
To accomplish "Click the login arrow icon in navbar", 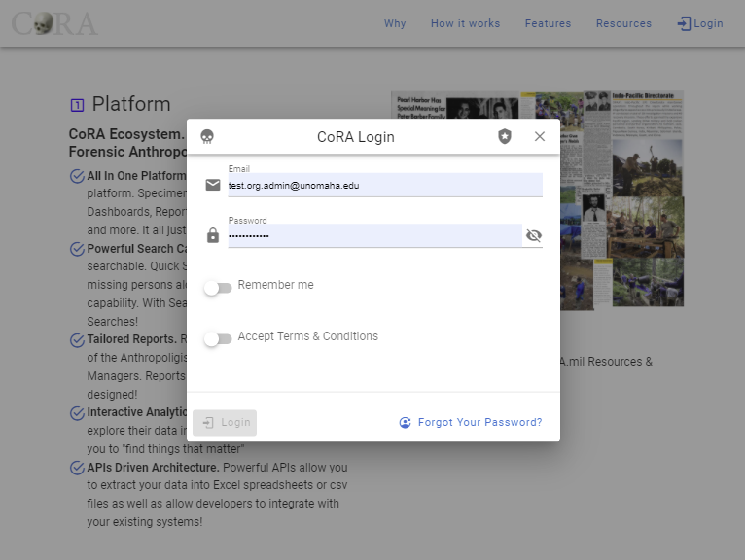I will (x=684, y=23).
